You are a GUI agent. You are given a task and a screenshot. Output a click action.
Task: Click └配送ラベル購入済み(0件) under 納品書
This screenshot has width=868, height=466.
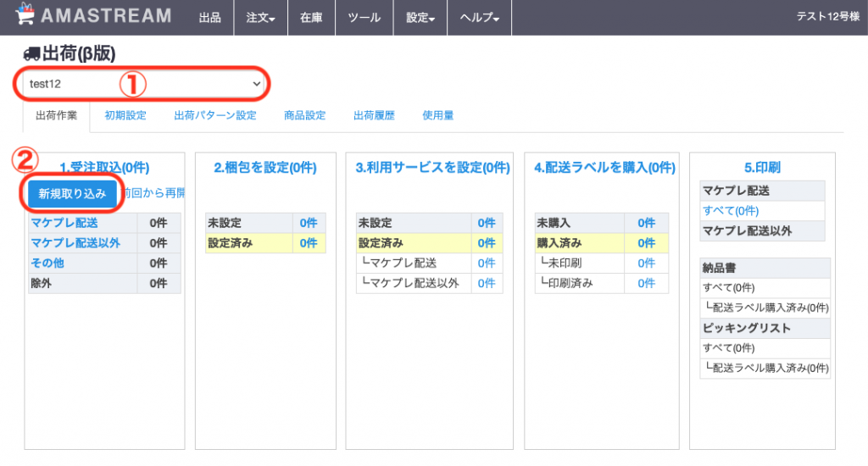pos(766,308)
